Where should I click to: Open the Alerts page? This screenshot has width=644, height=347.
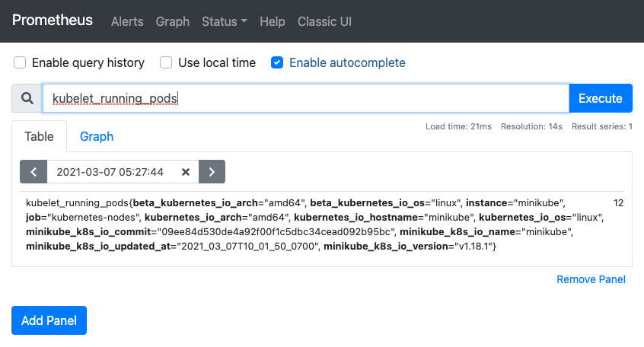(x=127, y=21)
